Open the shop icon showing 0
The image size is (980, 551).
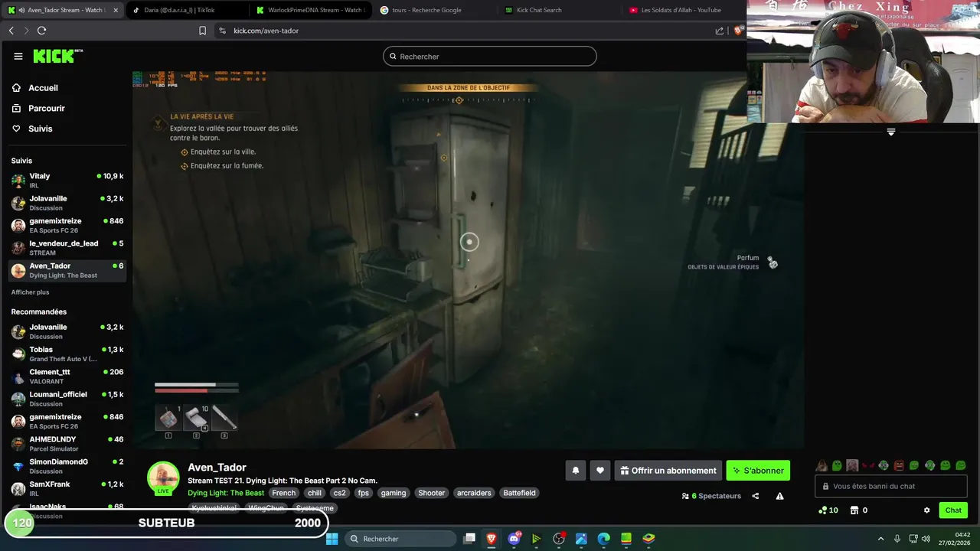click(859, 510)
